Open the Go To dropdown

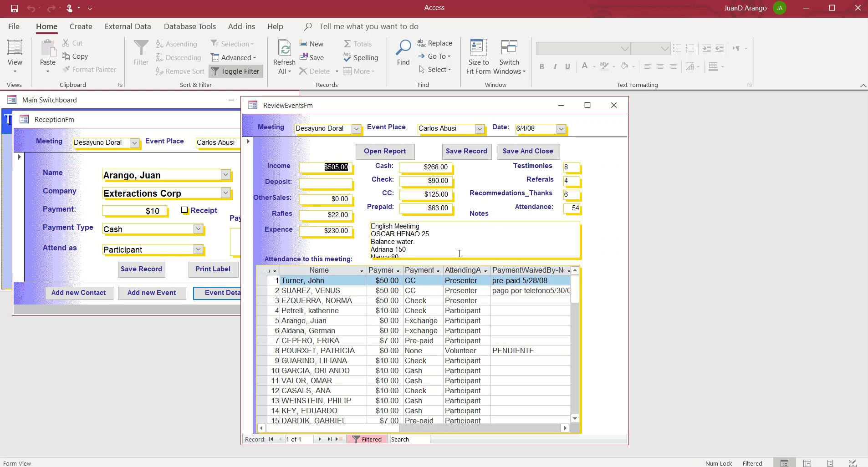(435, 56)
